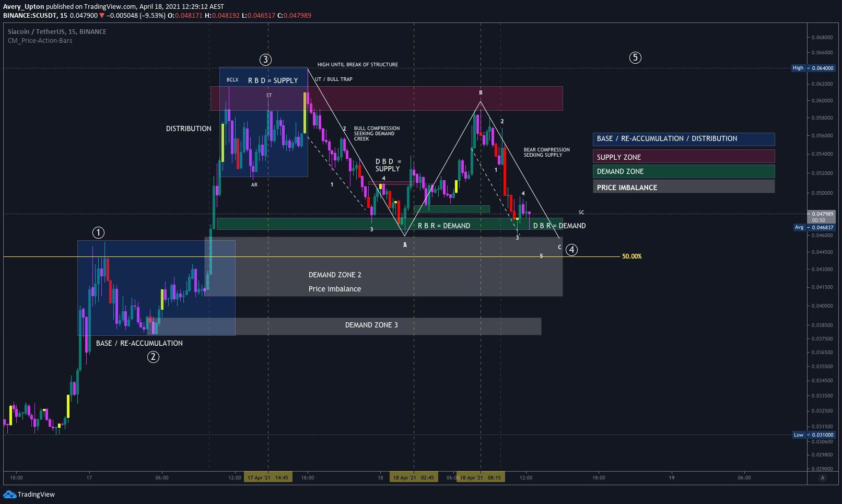Screen dimensions: 842x504
Task: Select the BCLX label in the supply box
Action: (x=232, y=80)
